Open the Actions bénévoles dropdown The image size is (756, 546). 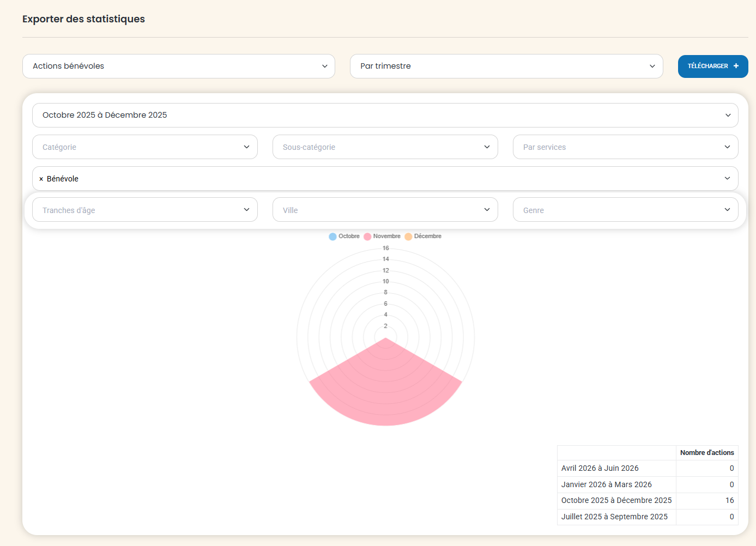tap(178, 66)
